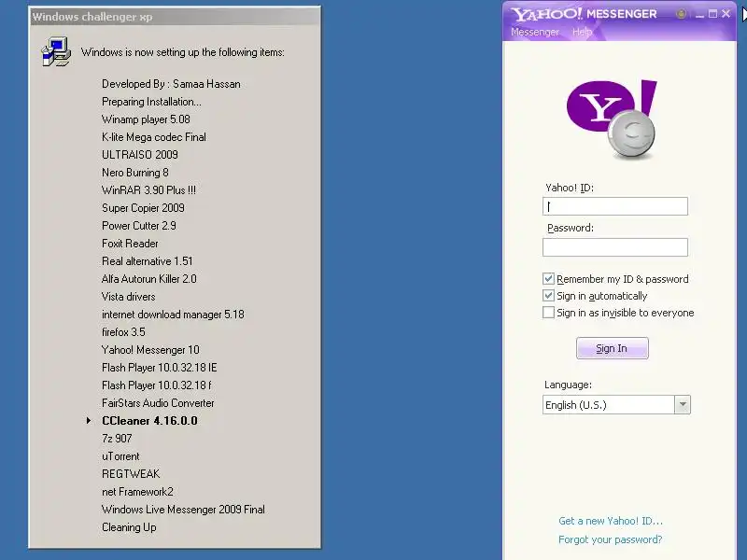
Task: Click 'Windows Live Messenger 2009 Final' item
Action: click(x=183, y=510)
